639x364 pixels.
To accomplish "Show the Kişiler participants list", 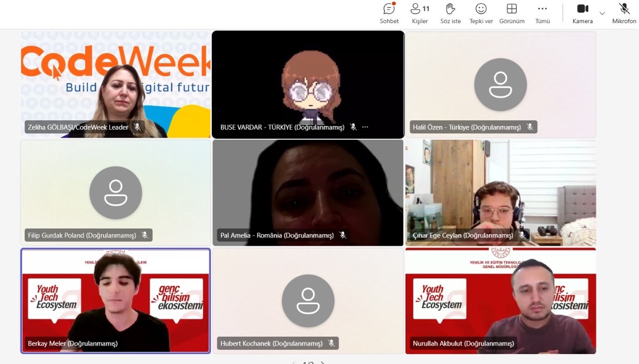I will click(x=420, y=14).
